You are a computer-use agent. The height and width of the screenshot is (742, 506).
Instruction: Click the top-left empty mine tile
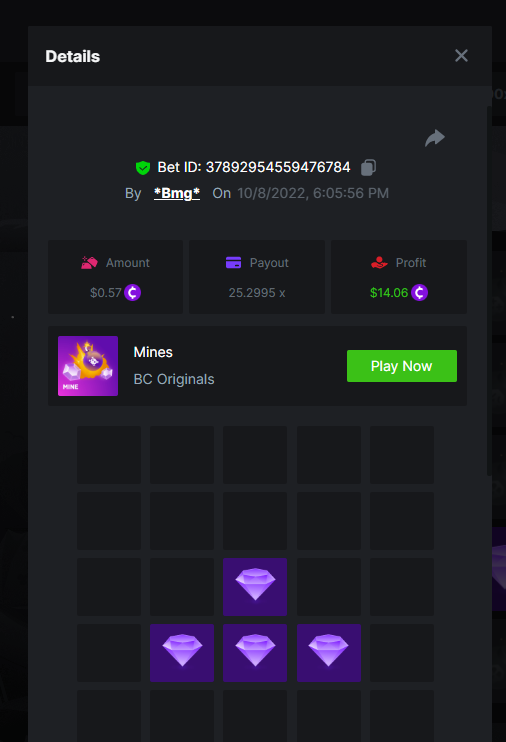tap(109, 455)
